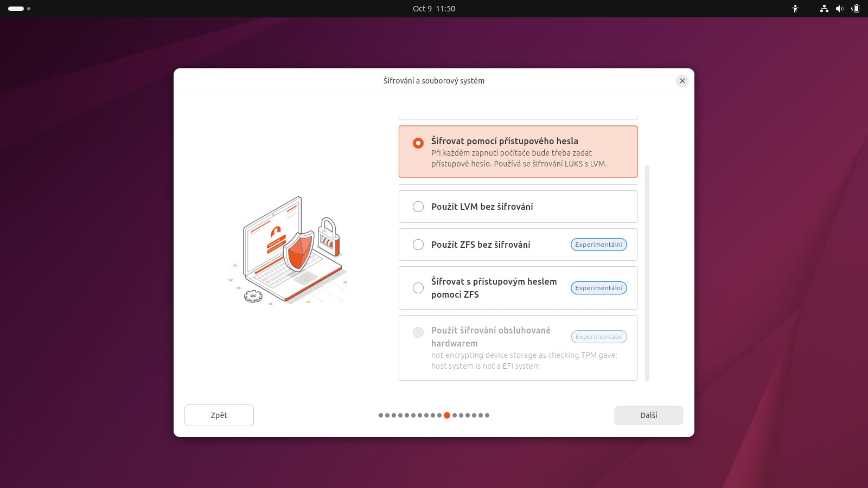Click the LUKS s LVM description text
Viewport: 868px width, 488px height.
click(x=519, y=158)
